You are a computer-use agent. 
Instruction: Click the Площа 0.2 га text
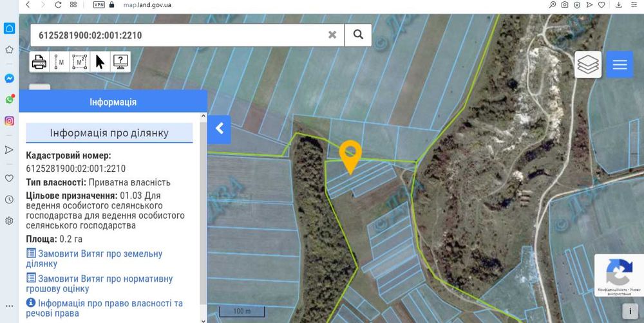(54, 239)
